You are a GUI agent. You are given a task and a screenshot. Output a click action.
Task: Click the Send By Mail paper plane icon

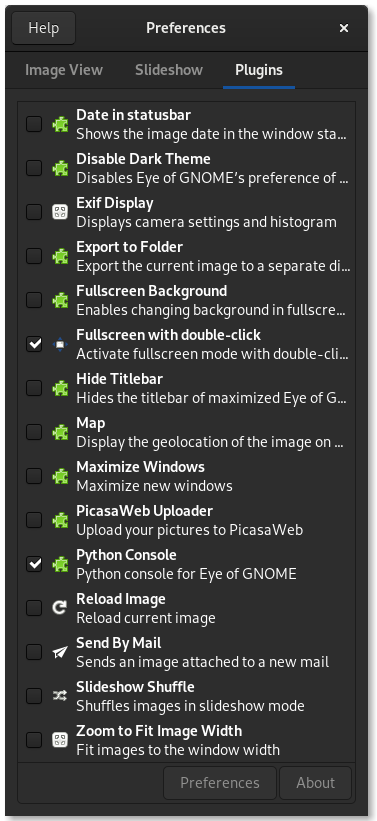point(60,652)
